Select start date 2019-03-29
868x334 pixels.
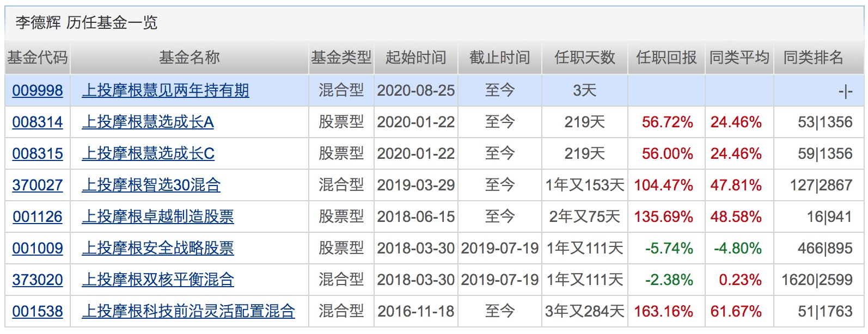(416, 185)
